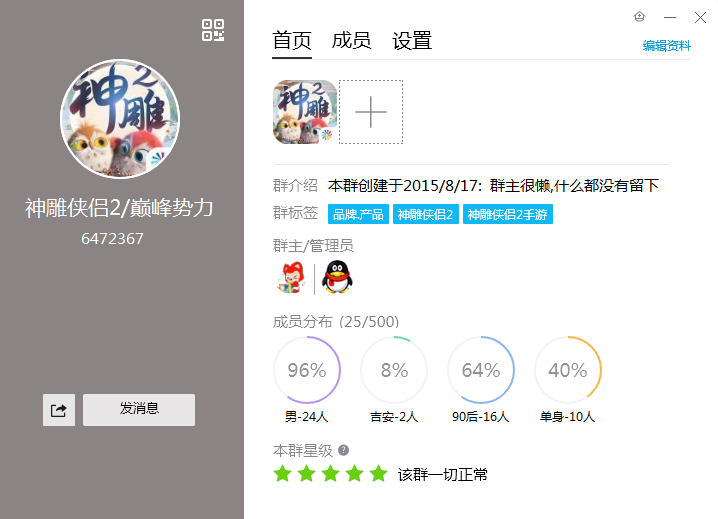This screenshot has height=519, width=718.
Task: Open the red fox group owner avatar
Action: tap(291, 278)
